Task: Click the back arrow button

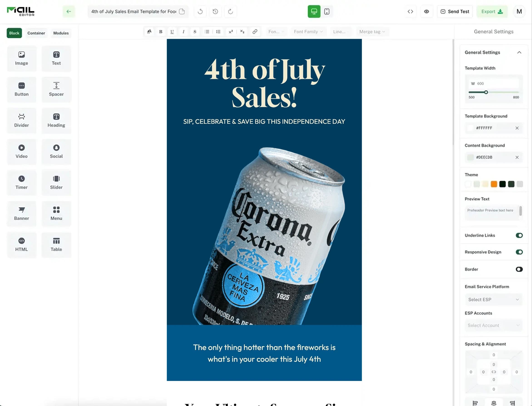Action: click(x=69, y=11)
